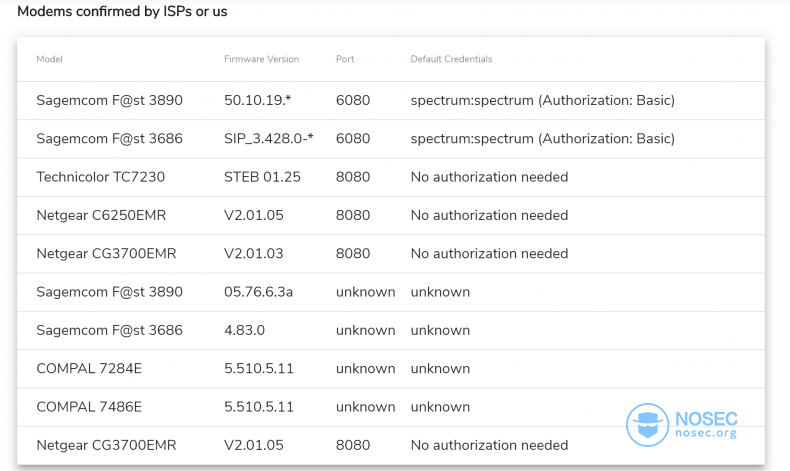Select firmware 5.510.5.11 in COMPAL 7486E row

(x=259, y=407)
